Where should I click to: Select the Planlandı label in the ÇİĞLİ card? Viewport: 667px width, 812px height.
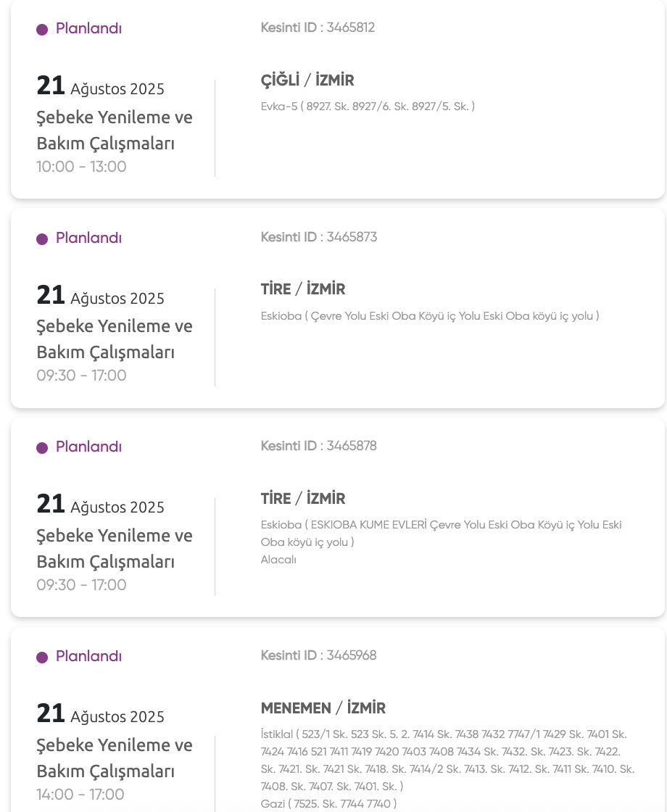tap(88, 29)
